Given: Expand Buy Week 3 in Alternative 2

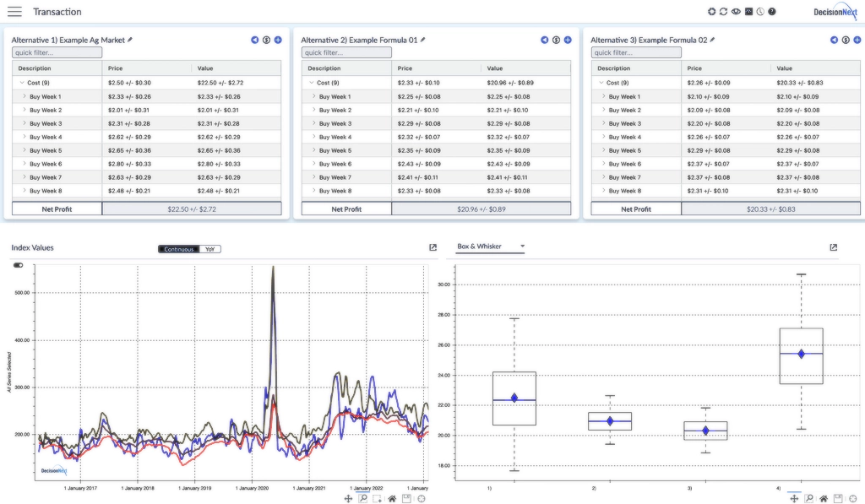Looking at the screenshot, I should (x=313, y=123).
